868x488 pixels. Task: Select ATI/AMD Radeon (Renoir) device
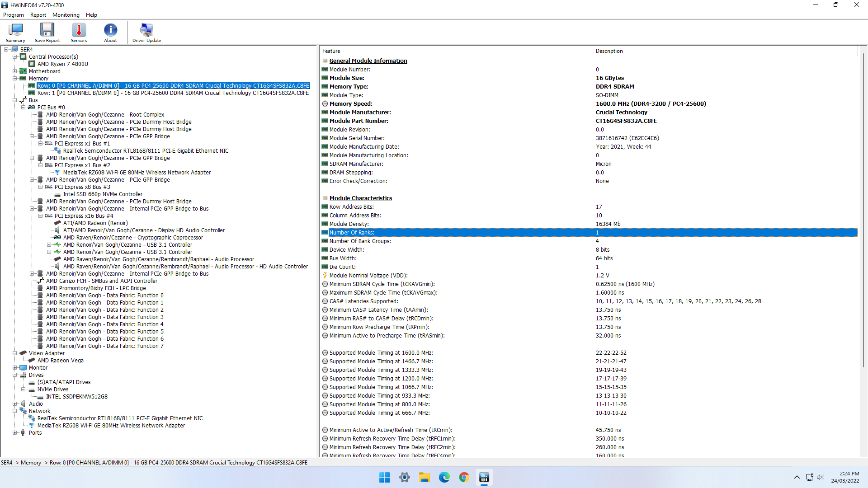[95, 223]
